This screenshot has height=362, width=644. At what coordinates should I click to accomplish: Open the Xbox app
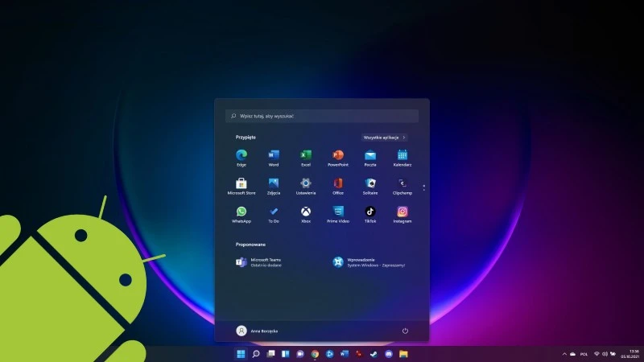[x=306, y=215]
